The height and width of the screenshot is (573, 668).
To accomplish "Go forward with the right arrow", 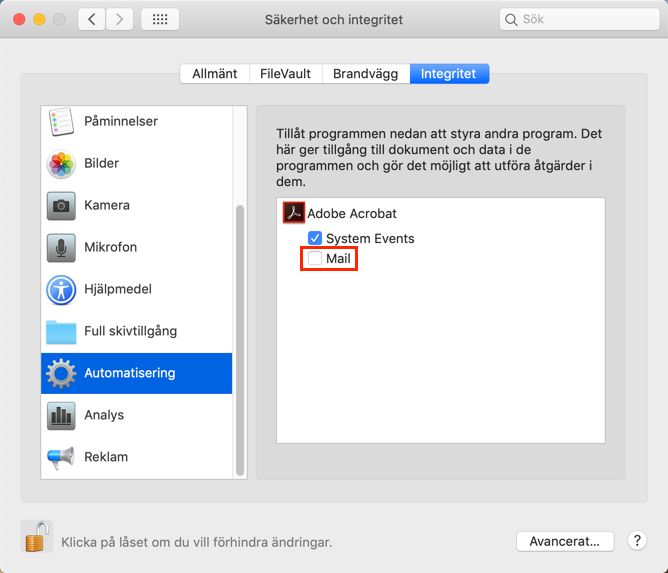I will [x=119, y=19].
